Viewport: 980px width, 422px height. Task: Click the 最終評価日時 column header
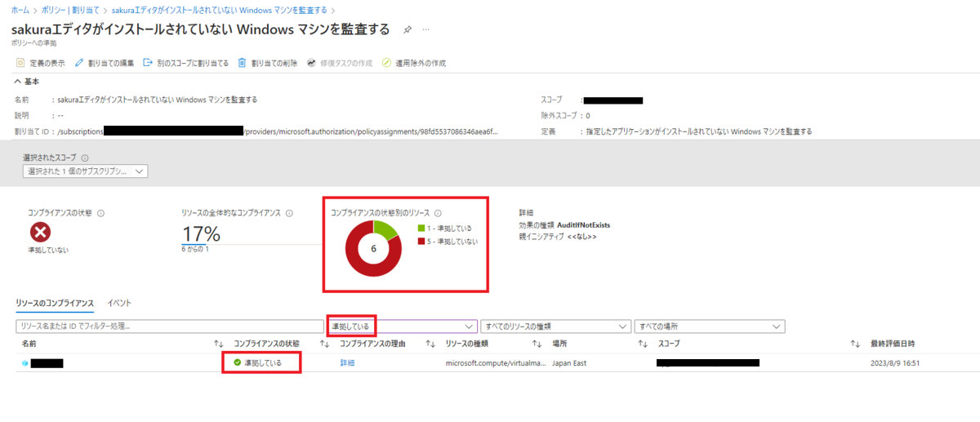click(893, 344)
